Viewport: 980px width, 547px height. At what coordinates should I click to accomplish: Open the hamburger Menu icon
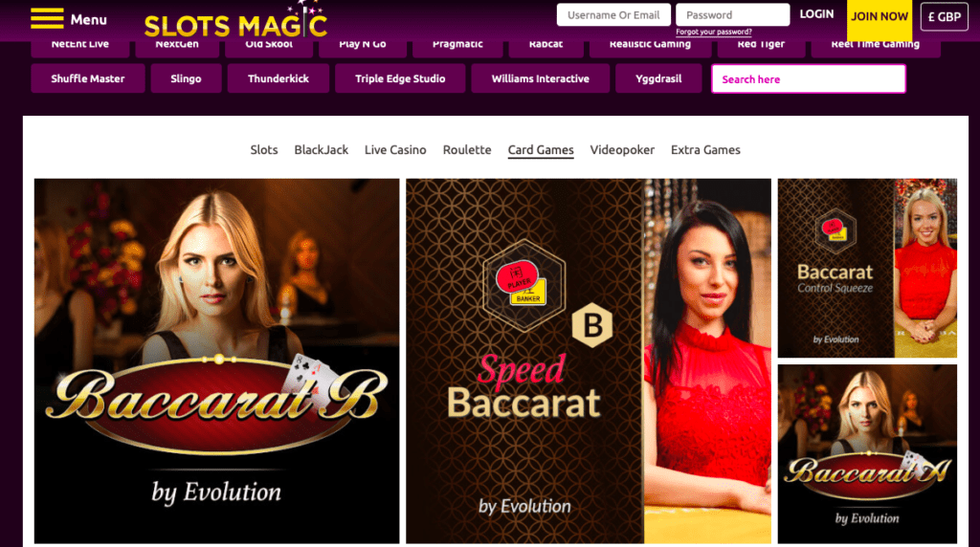pos(47,19)
